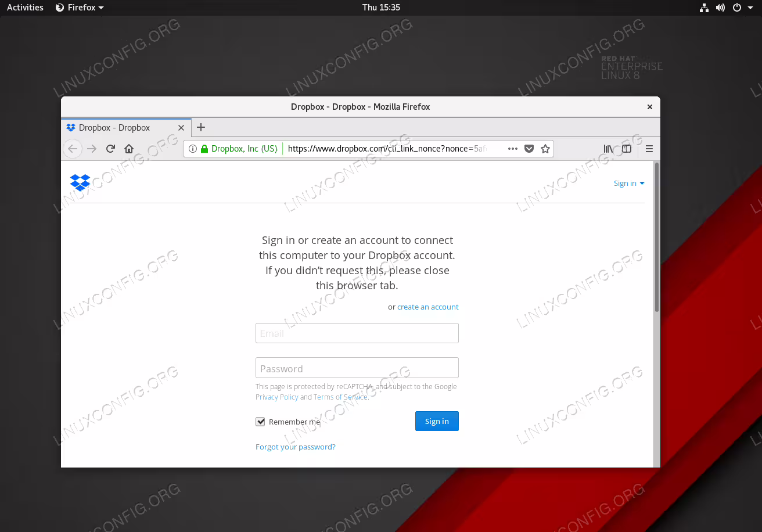Open the system menu dropdown arrow
Image resolution: width=762 pixels, height=532 pixels.
[750, 8]
